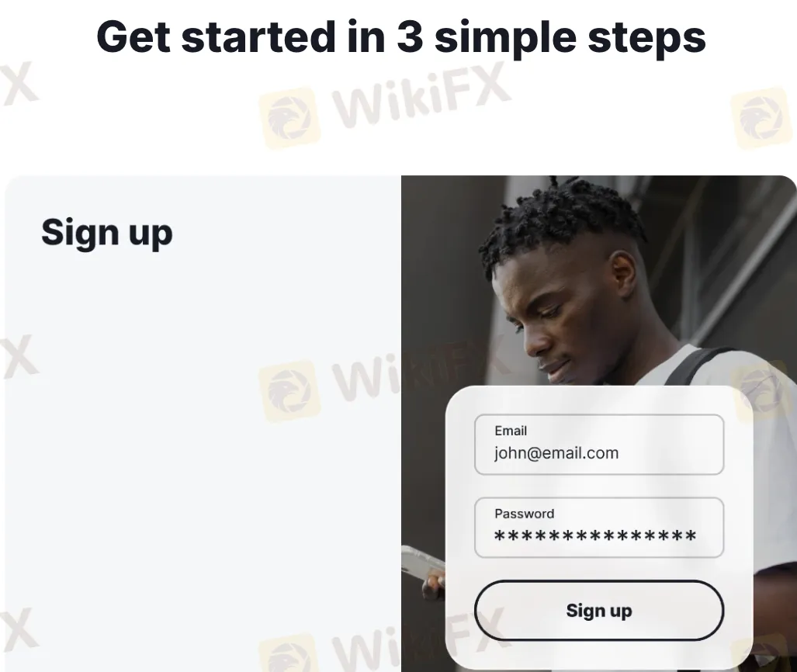Click the Password input field

pyautogui.click(x=599, y=528)
